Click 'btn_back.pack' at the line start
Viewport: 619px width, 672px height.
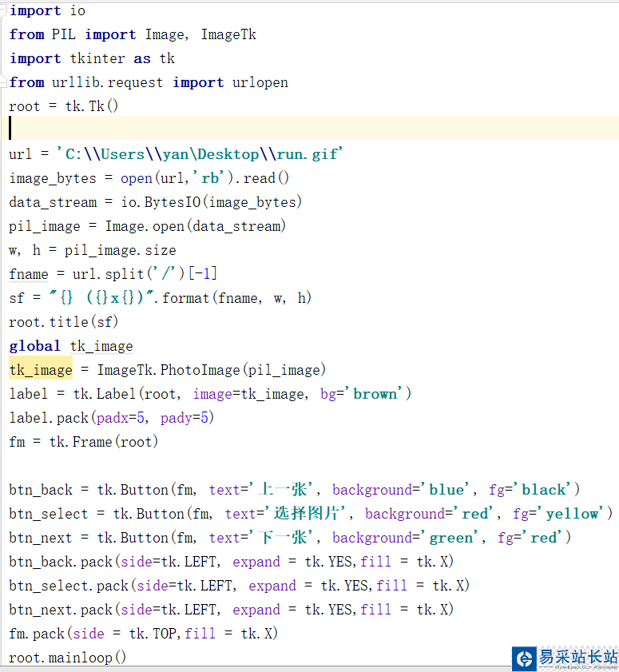(61, 562)
